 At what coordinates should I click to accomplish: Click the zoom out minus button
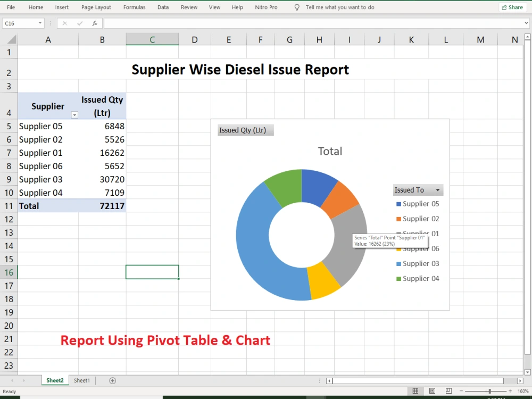[x=461, y=391]
